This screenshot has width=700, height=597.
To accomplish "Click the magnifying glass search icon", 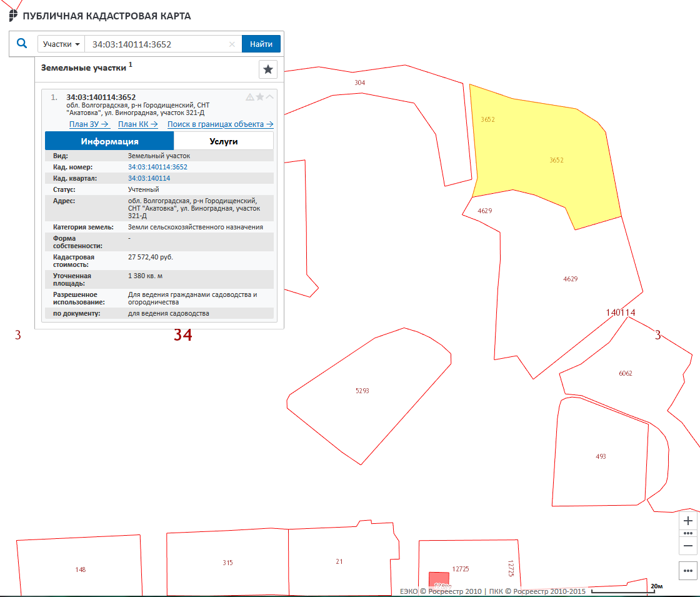I will point(22,44).
